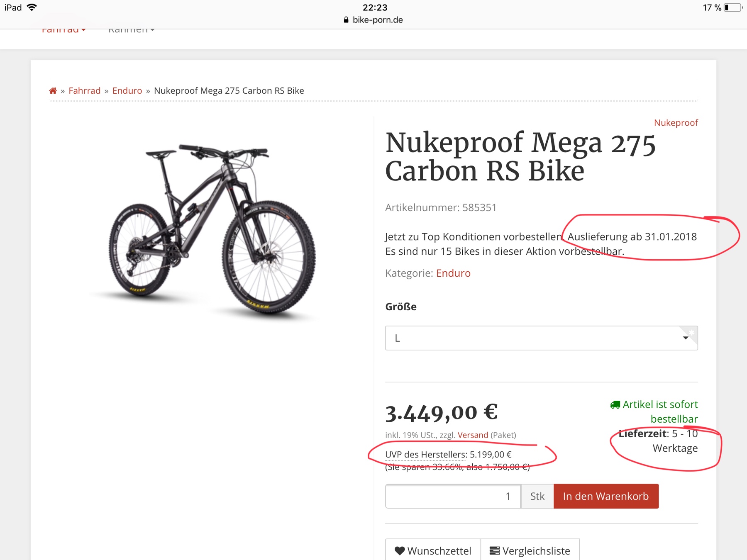The height and width of the screenshot is (560, 747).
Task: Tap the lock icon in address bar
Action: tap(346, 20)
